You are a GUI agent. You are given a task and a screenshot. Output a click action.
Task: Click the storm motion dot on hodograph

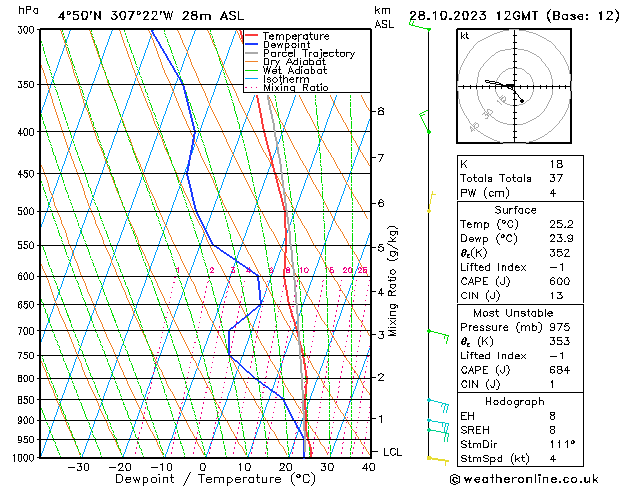(x=522, y=101)
